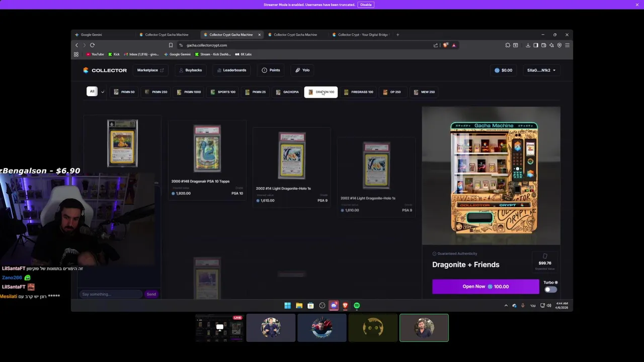The height and width of the screenshot is (362, 644).
Task: Open the browser hamburger menu
Action: pyautogui.click(x=567, y=45)
